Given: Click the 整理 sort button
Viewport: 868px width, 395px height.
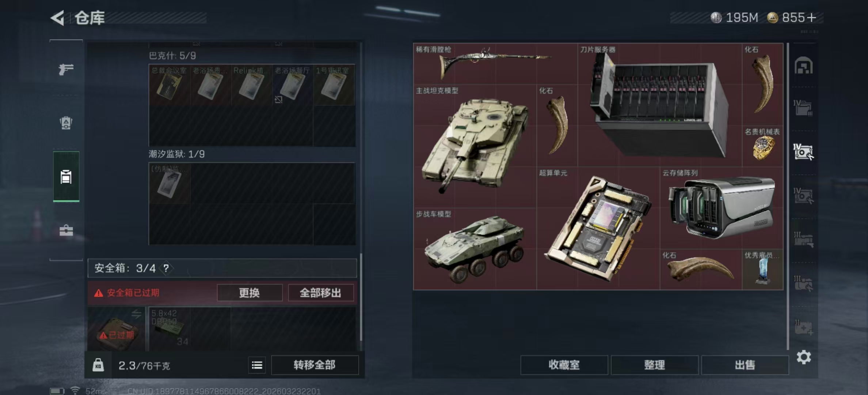Looking at the screenshot, I should pos(654,365).
